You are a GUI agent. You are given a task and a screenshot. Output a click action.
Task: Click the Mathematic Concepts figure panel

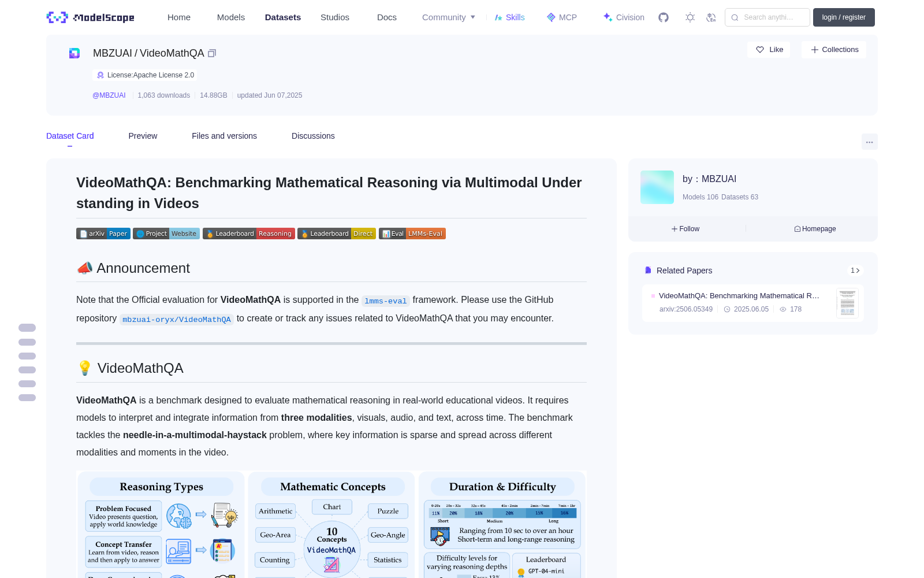coord(331,525)
